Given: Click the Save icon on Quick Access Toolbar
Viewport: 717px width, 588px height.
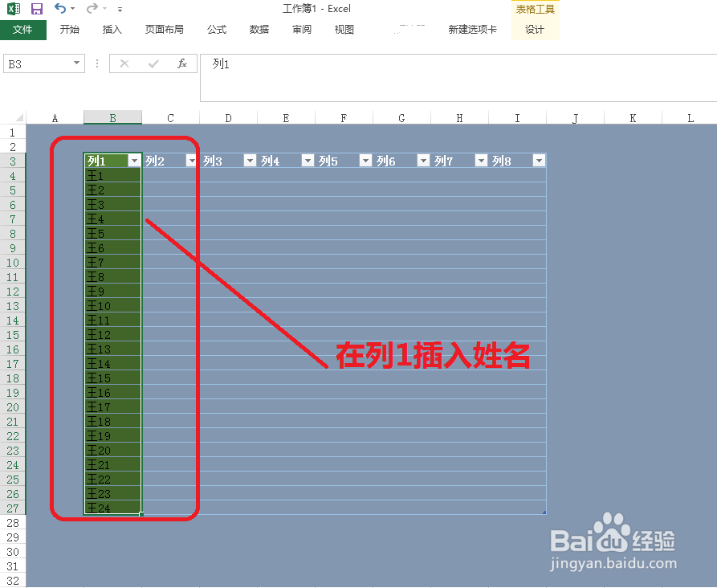Looking at the screenshot, I should [x=35, y=8].
